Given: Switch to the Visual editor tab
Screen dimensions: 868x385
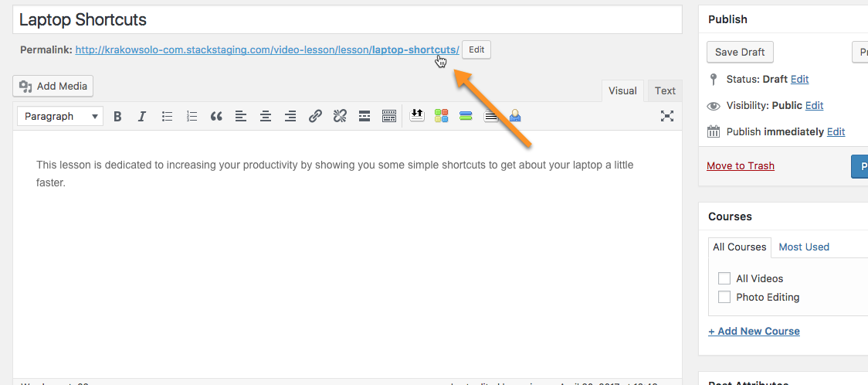Looking at the screenshot, I should coord(622,91).
